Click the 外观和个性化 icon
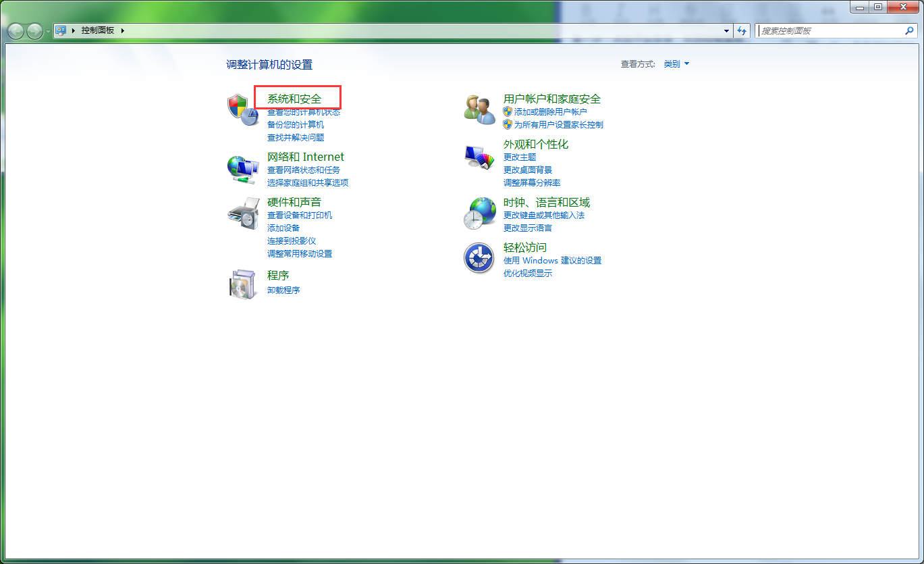The height and width of the screenshot is (564, 924). (x=479, y=155)
